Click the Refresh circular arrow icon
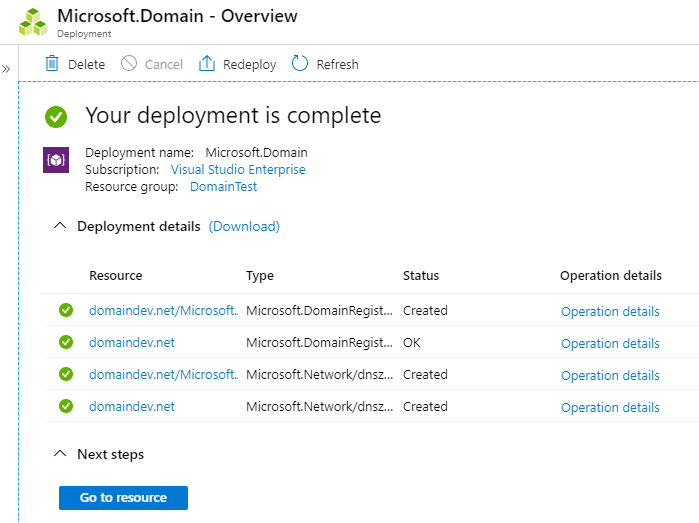 [300, 64]
